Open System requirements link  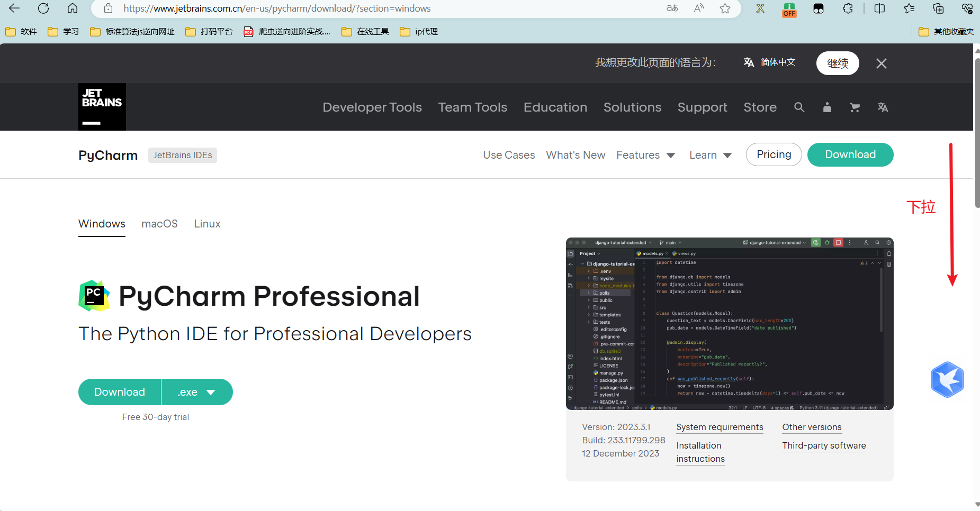720,427
